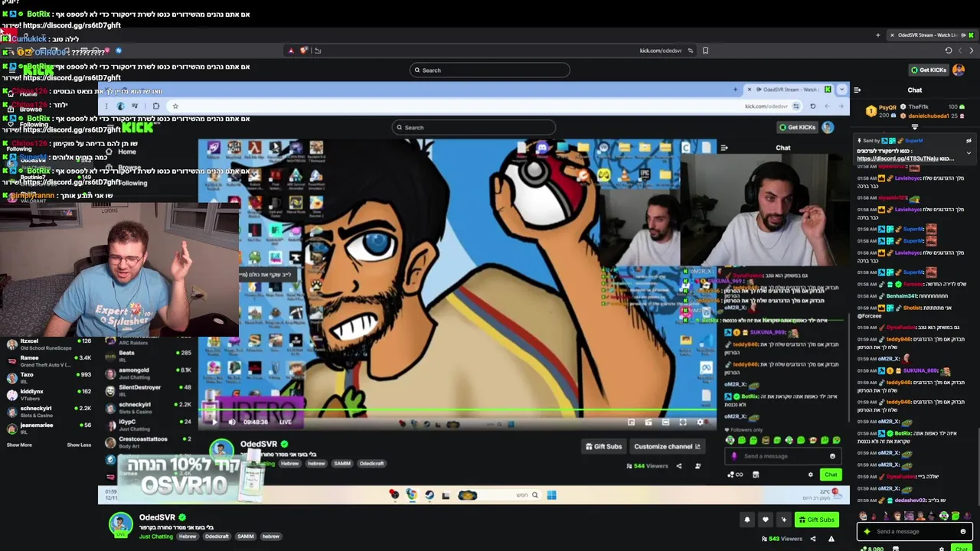Open green Just Chatting category link

pos(156,536)
